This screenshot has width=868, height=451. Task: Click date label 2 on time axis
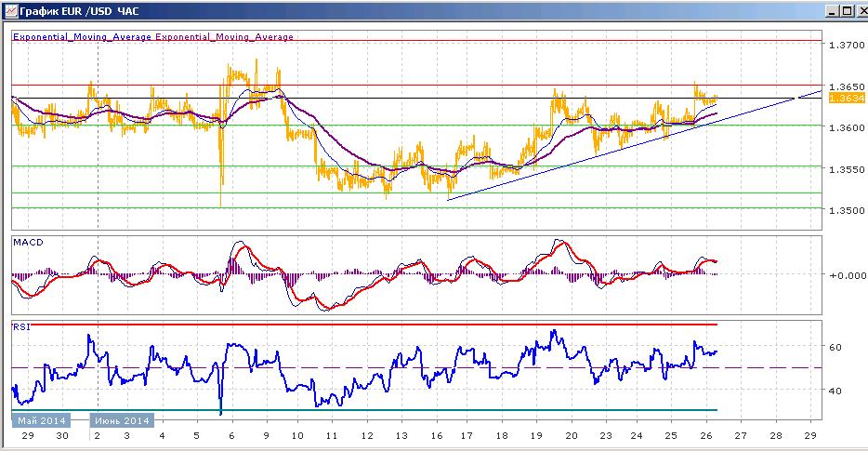[x=98, y=435]
